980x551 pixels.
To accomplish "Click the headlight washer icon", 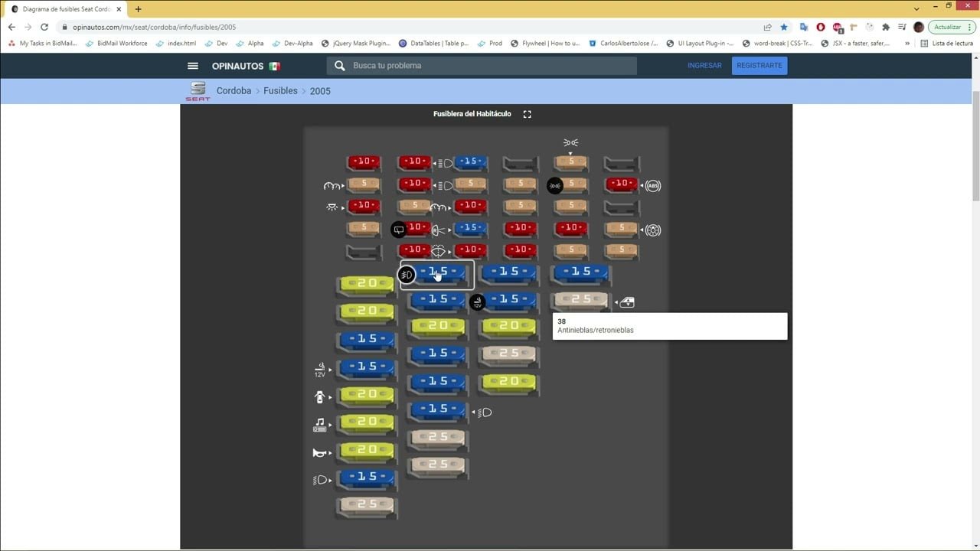I will [439, 230].
